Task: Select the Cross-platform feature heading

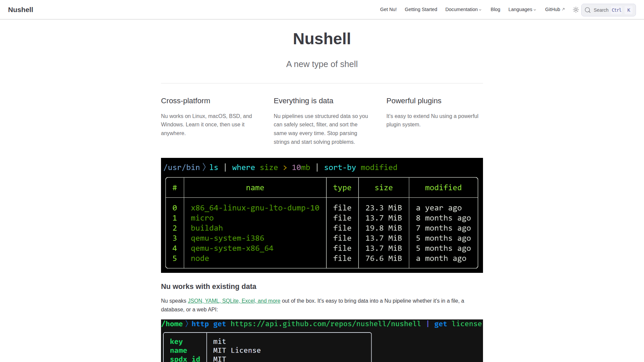Action: pos(185,101)
